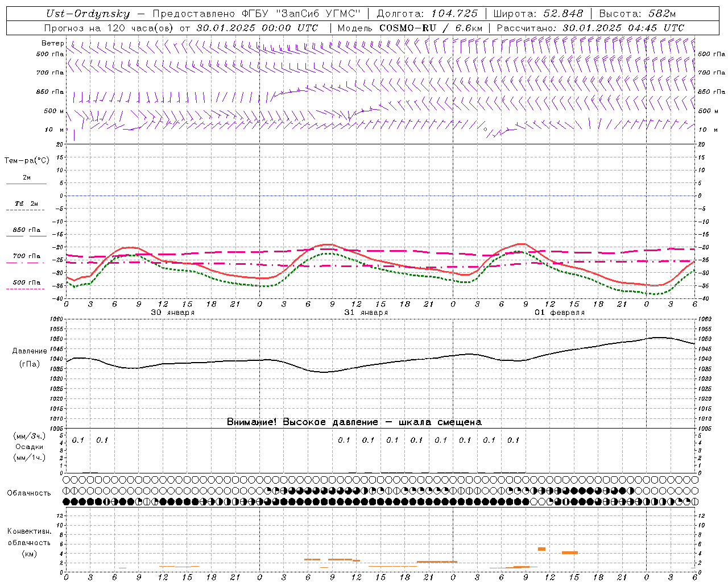Select the 700 гПа temperature legend entry
Image resolution: width=728 pixels, height=582 pixels.
coord(26,256)
